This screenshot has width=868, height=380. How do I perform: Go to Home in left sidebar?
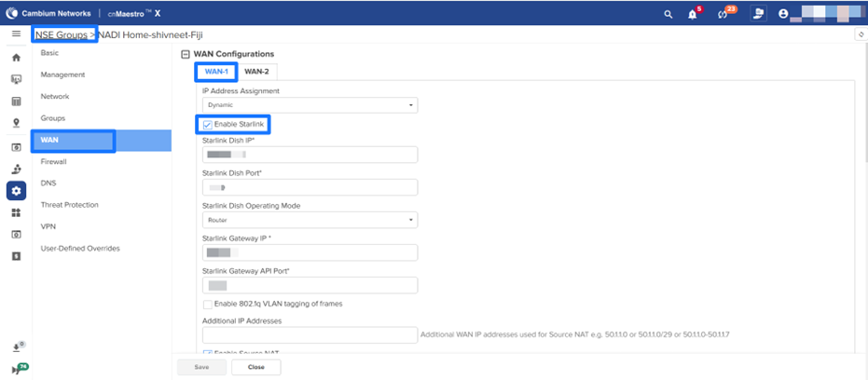[x=16, y=58]
